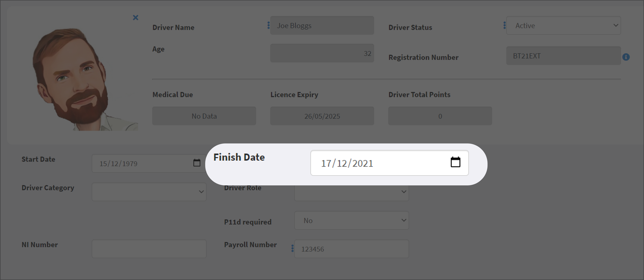Click the Licence Expiry date box
Viewport: 644px width, 280px height.
(x=322, y=116)
